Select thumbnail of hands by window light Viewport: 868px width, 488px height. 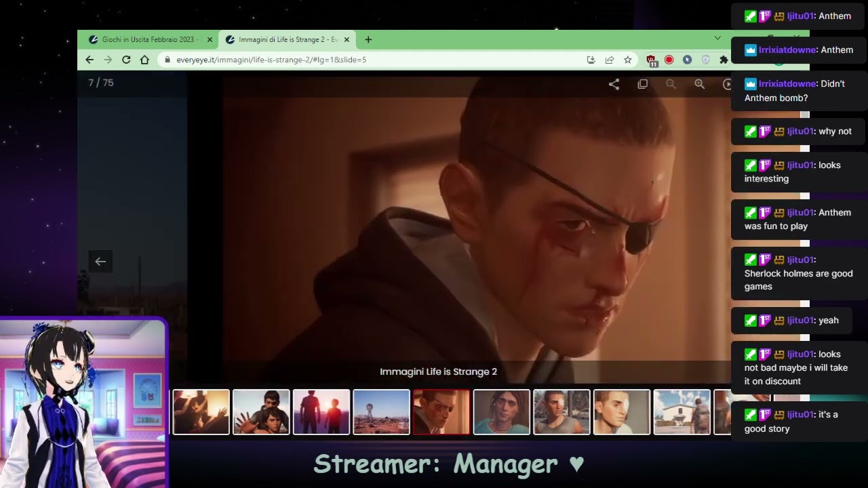(x=201, y=411)
